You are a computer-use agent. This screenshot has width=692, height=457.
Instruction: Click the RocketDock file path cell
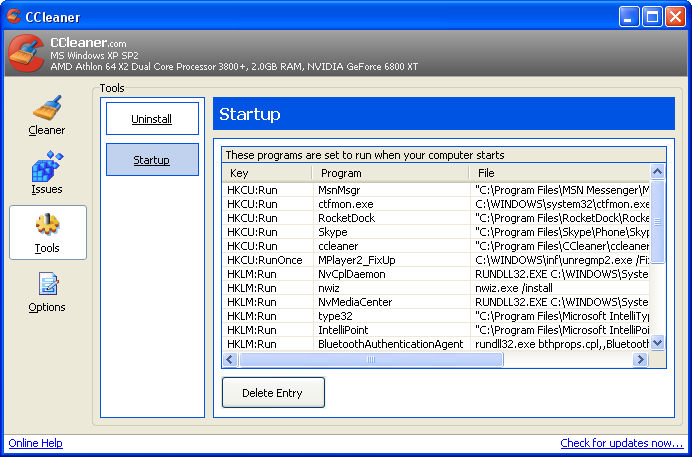tap(560, 218)
